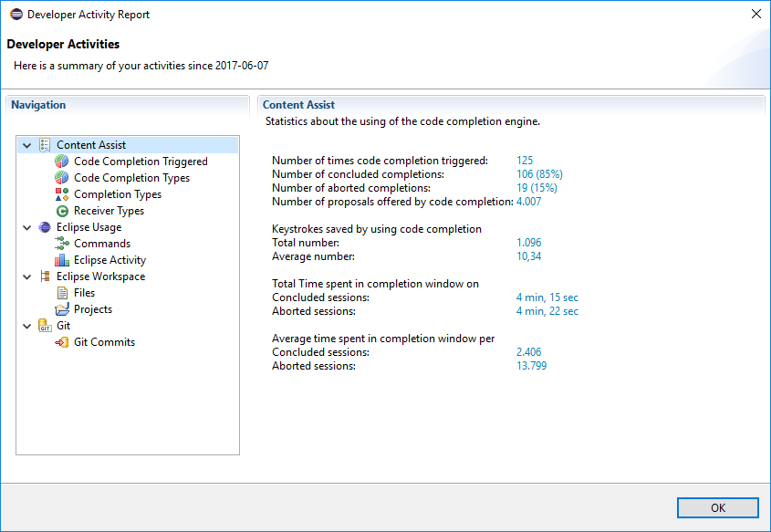The image size is (771, 532).
Task: Click the OK button
Action: 717,508
